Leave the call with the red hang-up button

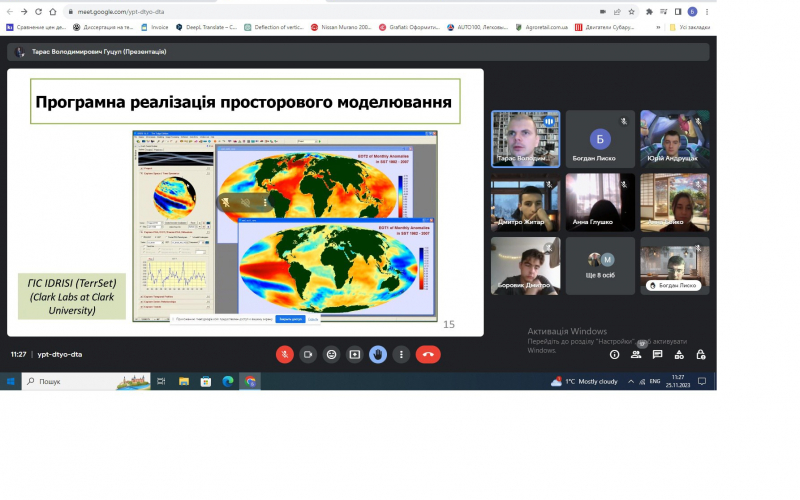pyautogui.click(x=428, y=355)
